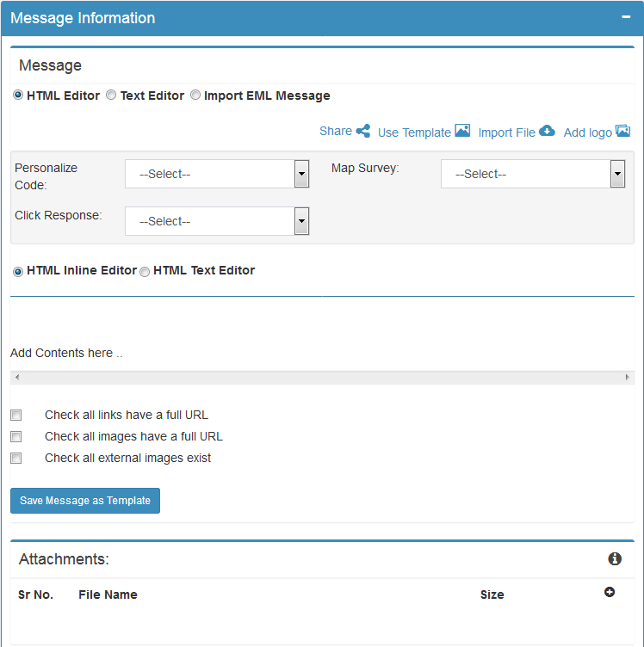Enable Check all links have a full URL

(x=16, y=416)
